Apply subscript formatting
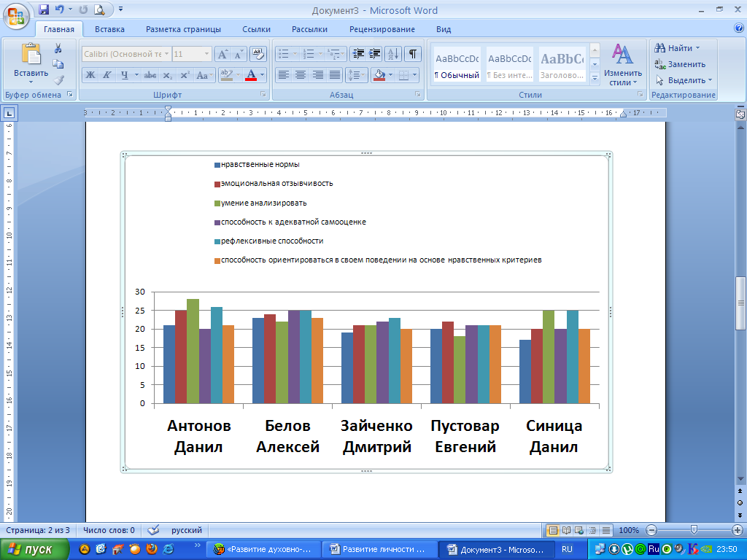The height and width of the screenshot is (560, 747). coord(168,75)
